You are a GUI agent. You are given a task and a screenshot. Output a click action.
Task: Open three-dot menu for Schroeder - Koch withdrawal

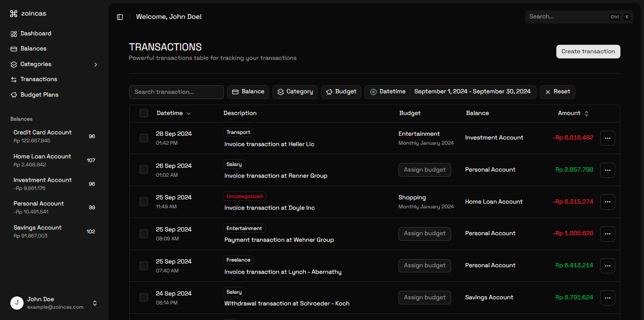tap(607, 298)
